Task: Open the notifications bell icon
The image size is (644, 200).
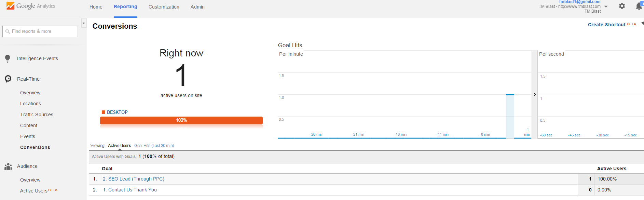Action: (639, 6)
